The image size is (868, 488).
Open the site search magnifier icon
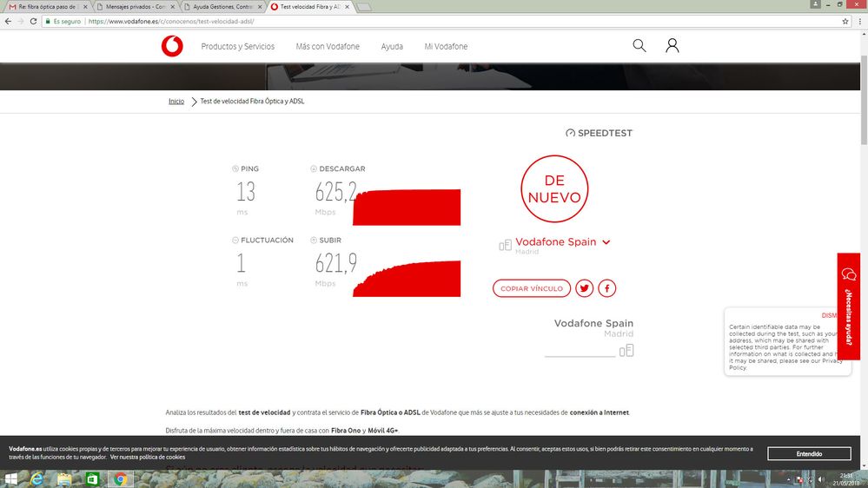pyautogui.click(x=639, y=46)
